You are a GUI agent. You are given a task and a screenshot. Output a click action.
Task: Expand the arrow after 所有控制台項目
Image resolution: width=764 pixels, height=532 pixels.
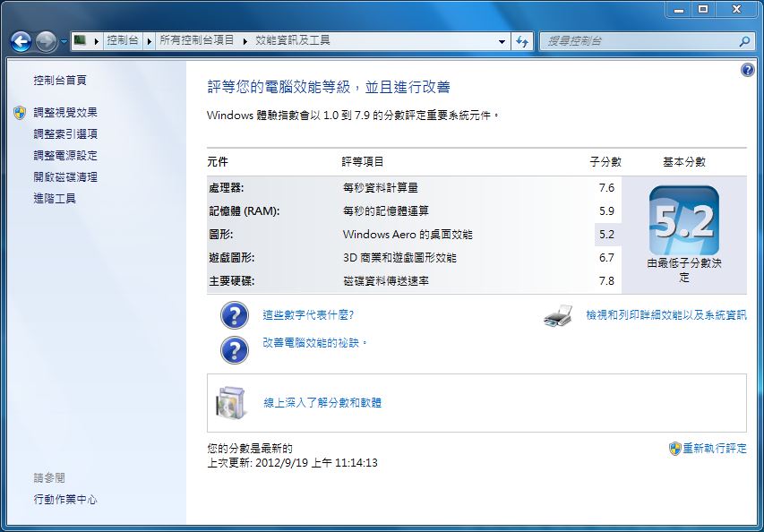pyautogui.click(x=245, y=41)
